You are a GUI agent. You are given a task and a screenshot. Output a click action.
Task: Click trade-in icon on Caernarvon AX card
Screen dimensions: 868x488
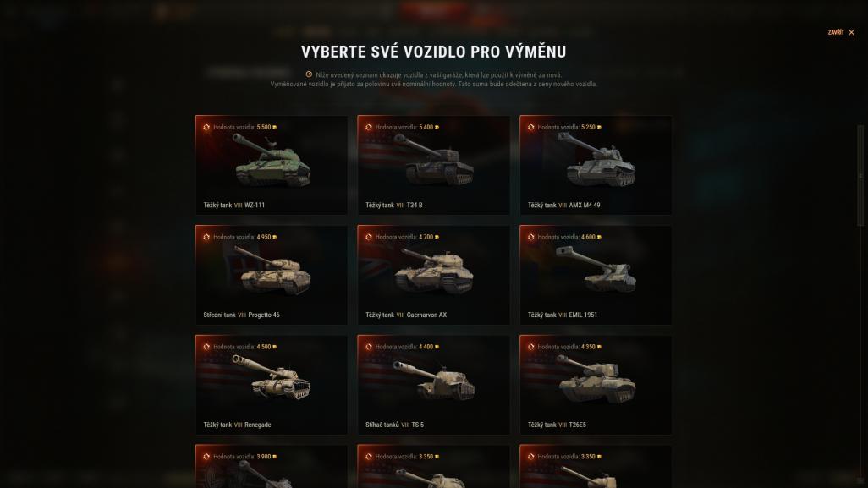[368, 237]
